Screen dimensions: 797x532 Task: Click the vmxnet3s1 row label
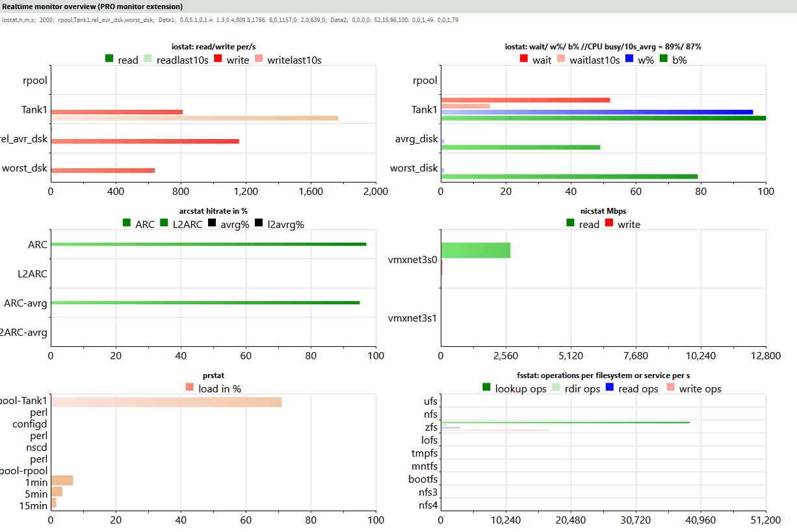click(x=413, y=318)
